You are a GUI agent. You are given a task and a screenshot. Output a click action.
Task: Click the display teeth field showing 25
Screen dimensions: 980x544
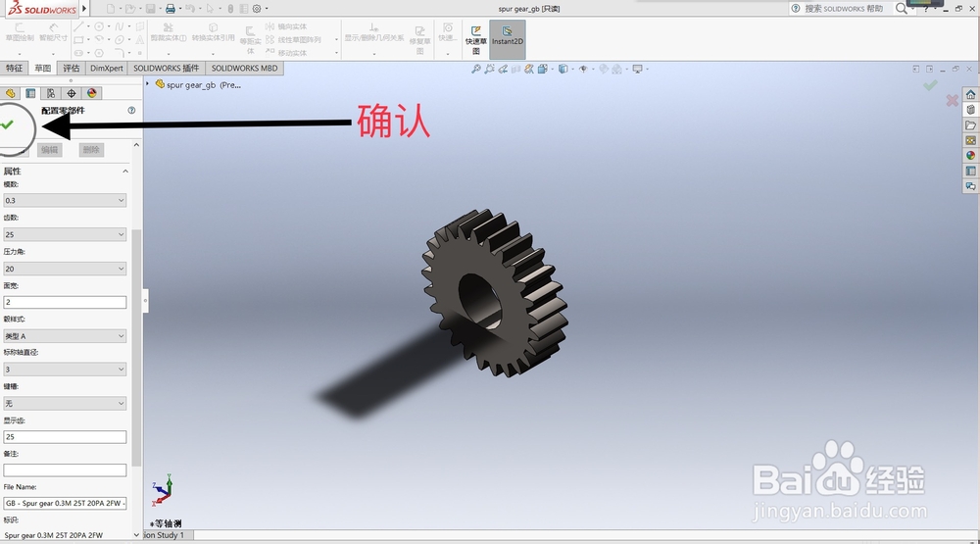(x=65, y=437)
